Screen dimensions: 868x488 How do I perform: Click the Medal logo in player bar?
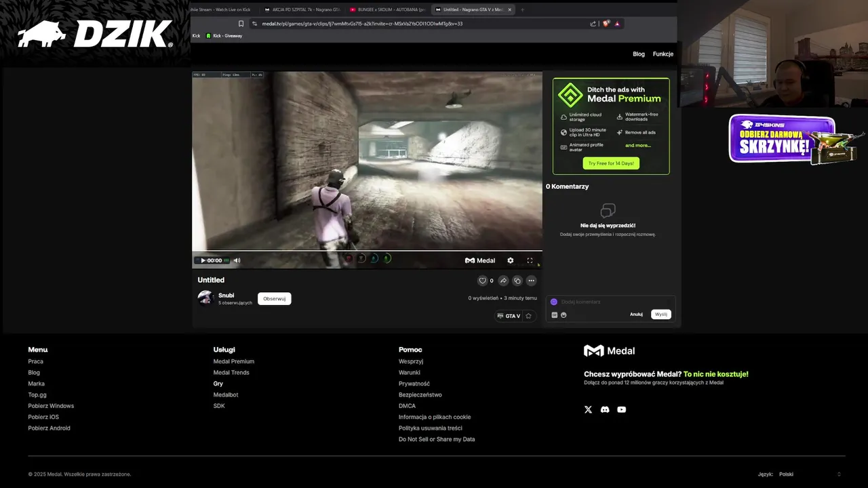[480, 260]
